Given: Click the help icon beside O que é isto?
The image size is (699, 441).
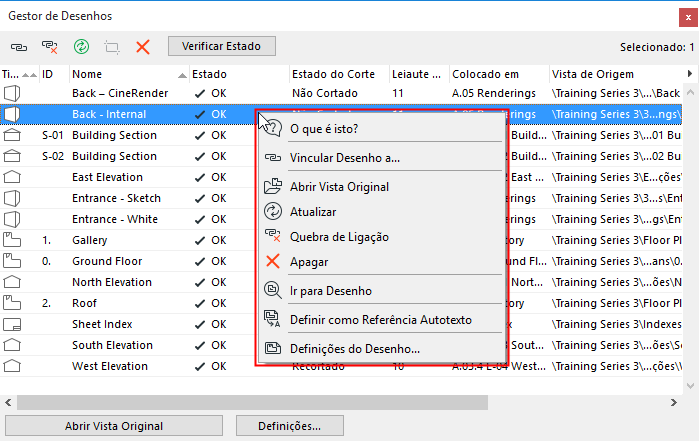Looking at the screenshot, I should tap(273, 128).
